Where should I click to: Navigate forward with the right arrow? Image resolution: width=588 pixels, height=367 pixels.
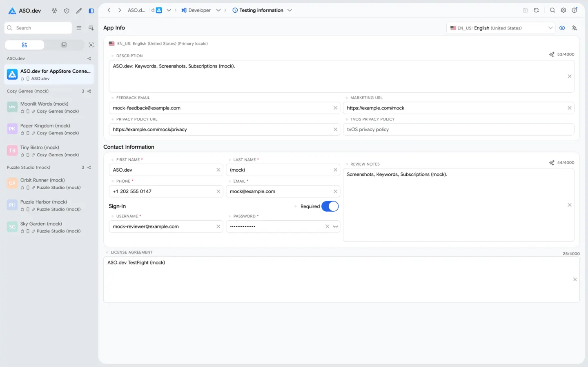120,10
